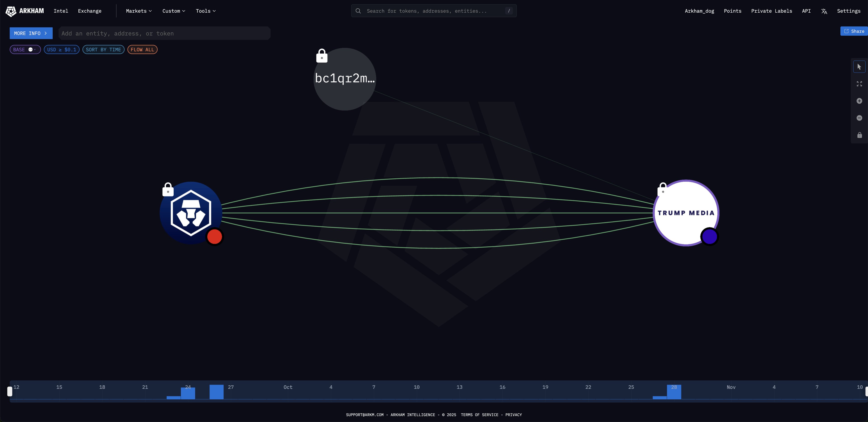Open the Exchange tab
Image resolution: width=868 pixels, height=422 pixels.
[x=90, y=11]
